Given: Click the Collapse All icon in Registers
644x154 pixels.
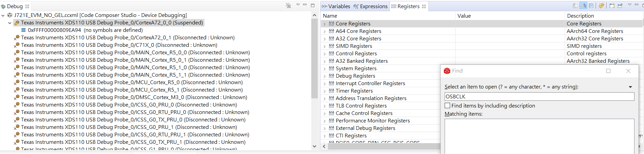Looking at the screenshot, I should pos(591,6).
